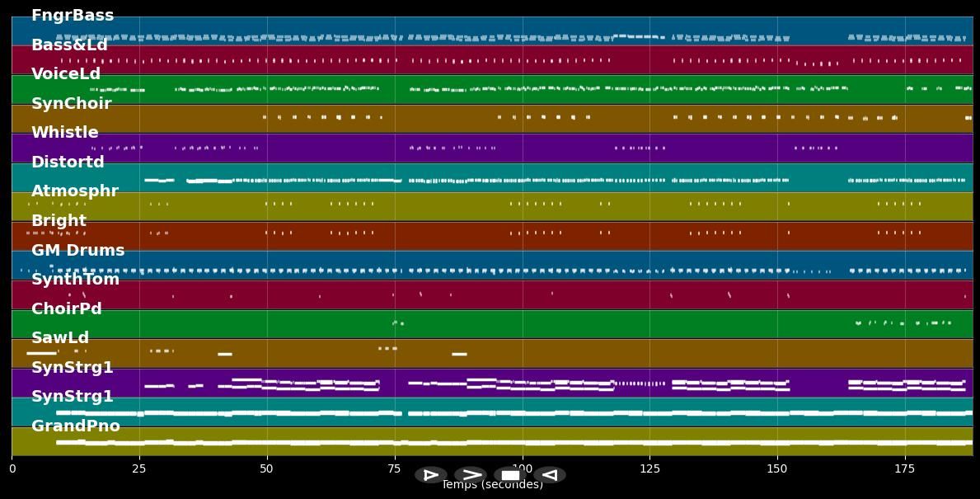Screen dimensions: 980x499
Task: Select the GM Drums track label
Action: coord(77,251)
